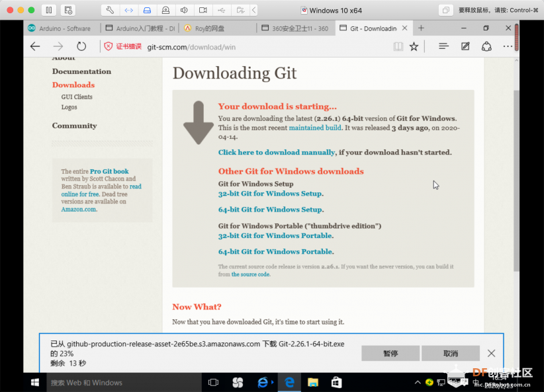This screenshot has width=544, height=392.
Task: Dismiss the download notification bar X
Action: click(491, 353)
